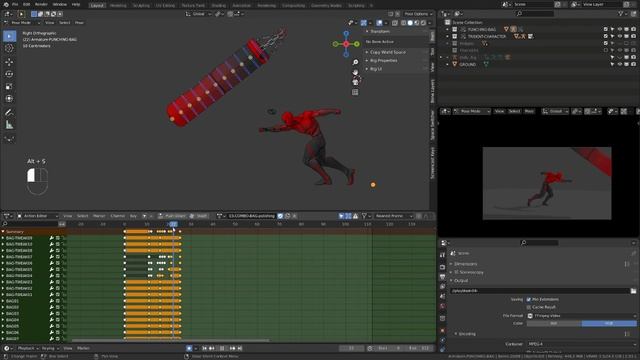This screenshot has width=640, height=360.
Task: Pick the Transform tool in the toolbar
Action: pos(9,99)
